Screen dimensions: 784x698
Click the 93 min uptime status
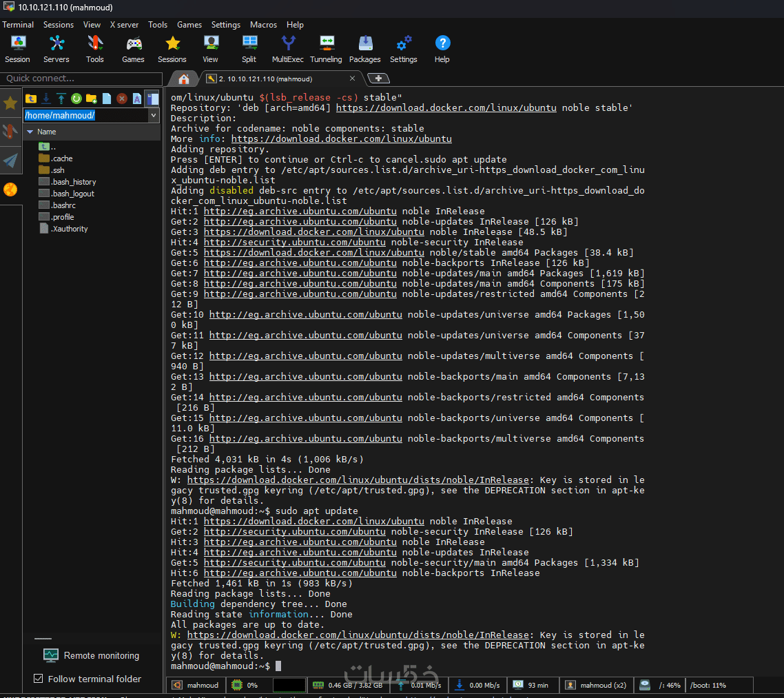pos(531,685)
